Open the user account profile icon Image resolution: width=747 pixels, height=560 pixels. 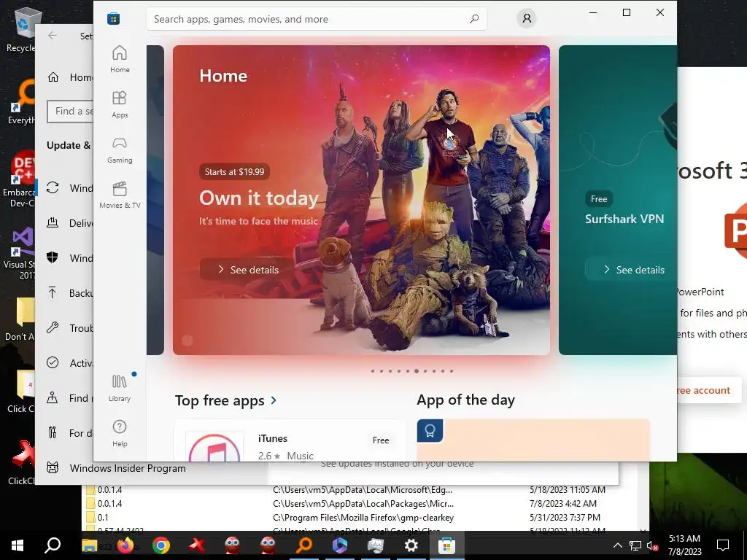(x=527, y=18)
